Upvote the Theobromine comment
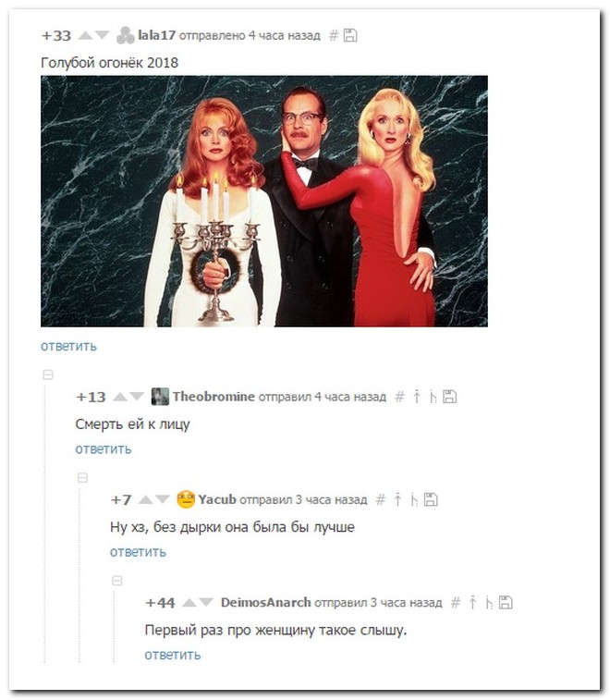 119,397
